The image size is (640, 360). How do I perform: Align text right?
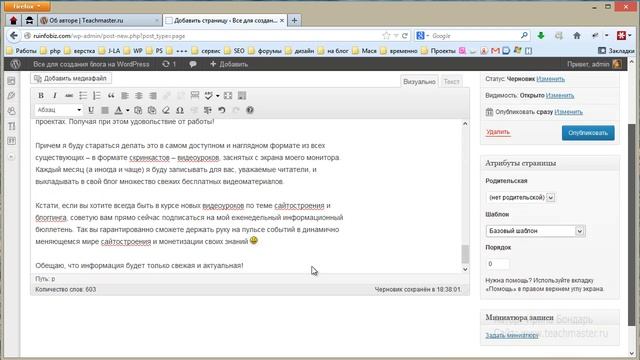coord(153,96)
